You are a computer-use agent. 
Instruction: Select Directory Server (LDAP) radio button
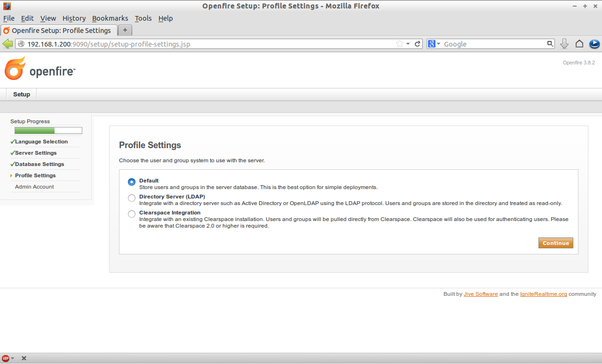132,198
